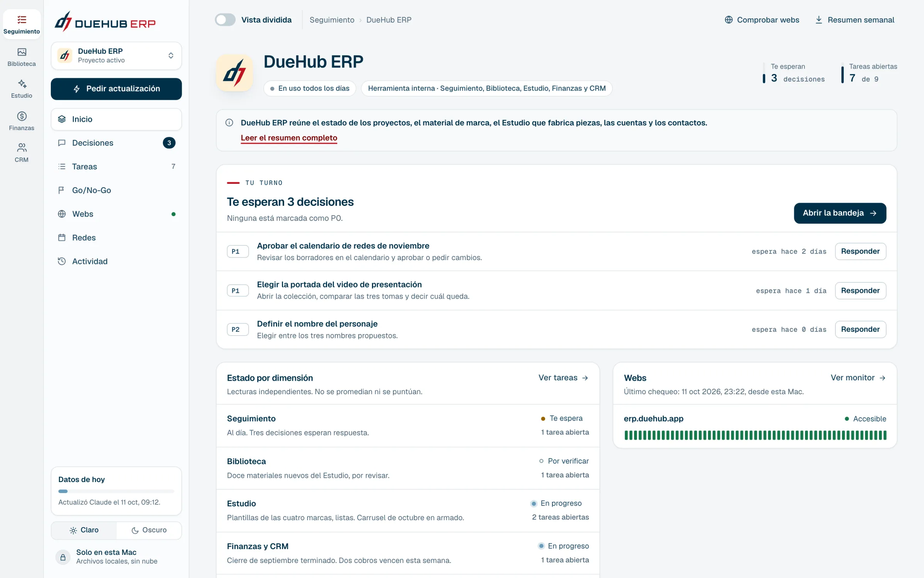The width and height of the screenshot is (924, 578).
Task: Click the Biblioteca dimension row title
Action: click(246, 461)
